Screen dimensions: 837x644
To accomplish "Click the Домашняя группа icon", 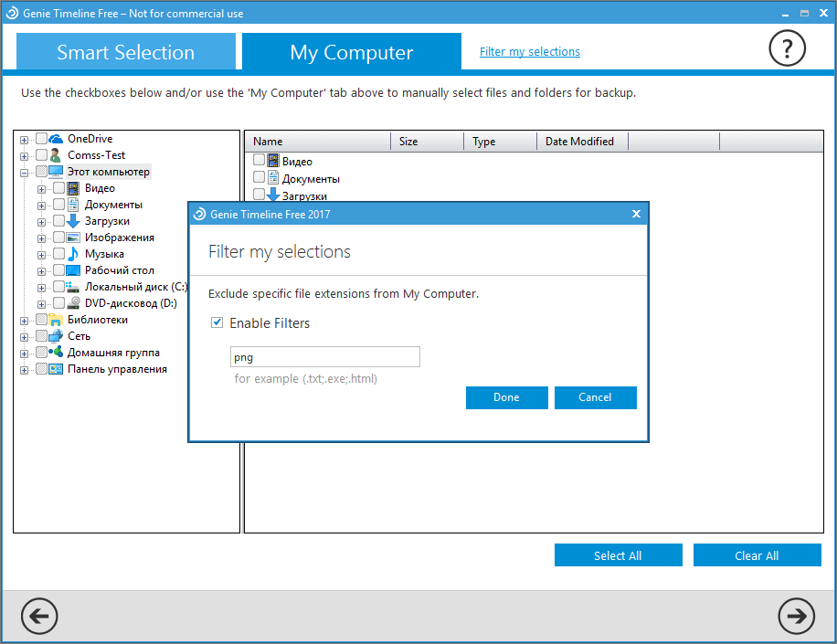I will tap(56, 353).
